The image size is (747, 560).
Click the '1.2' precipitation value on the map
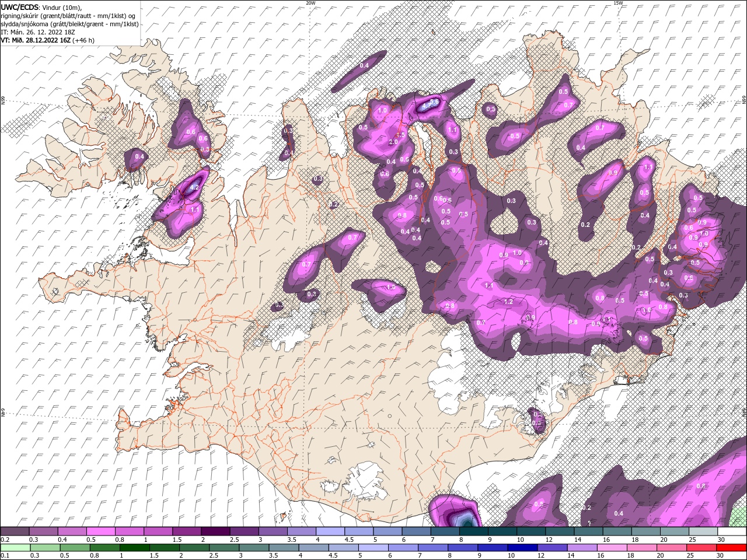click(508, 302)
